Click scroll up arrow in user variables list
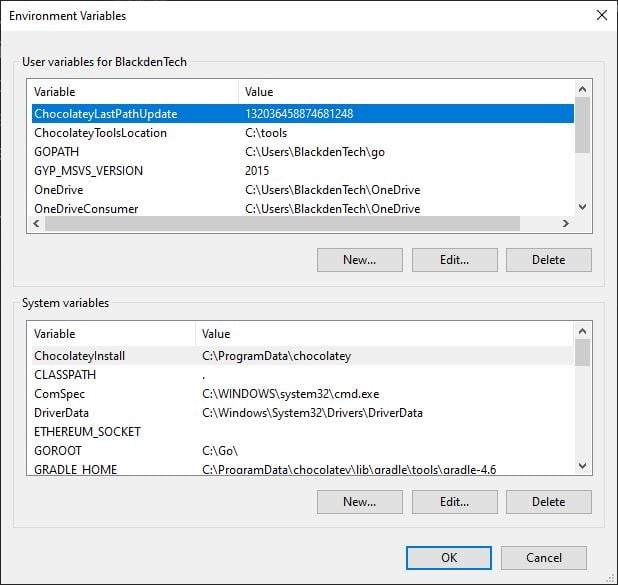This screenshot has height=585, width=618. tap(582, 89)
